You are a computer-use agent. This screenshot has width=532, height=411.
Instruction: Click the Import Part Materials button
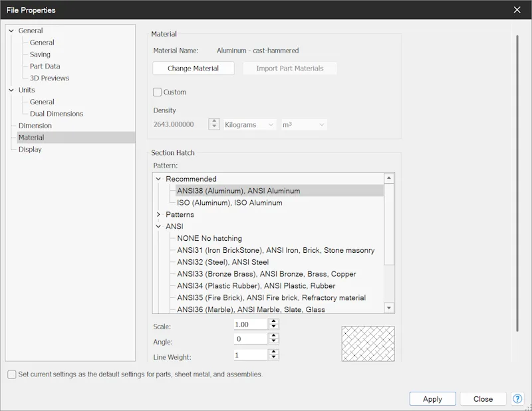(x=290, y=68)
